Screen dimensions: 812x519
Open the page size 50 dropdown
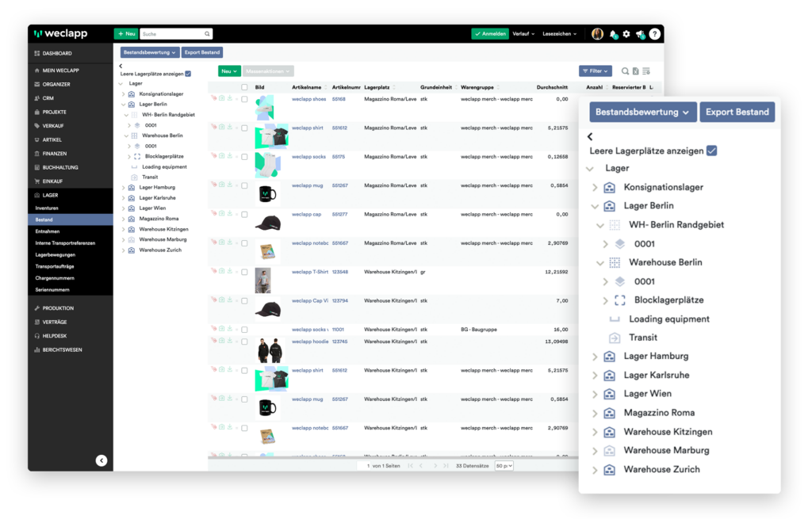coord(504,466)
